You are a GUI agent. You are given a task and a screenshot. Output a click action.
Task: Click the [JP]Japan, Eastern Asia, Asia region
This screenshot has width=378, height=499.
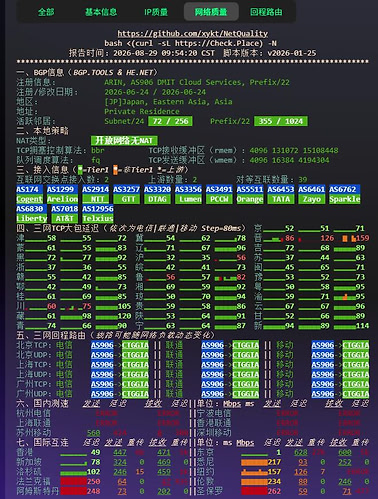pos(168,102)
